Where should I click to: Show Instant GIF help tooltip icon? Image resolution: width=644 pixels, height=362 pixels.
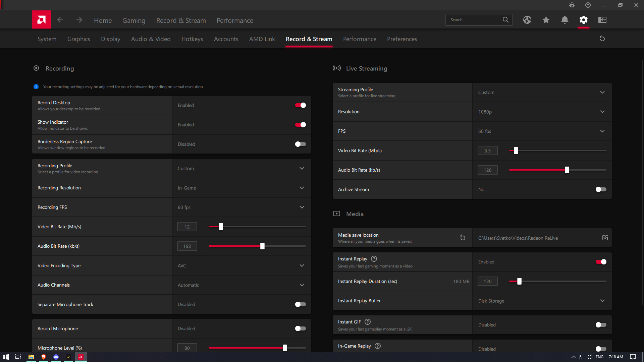(368, 322)
